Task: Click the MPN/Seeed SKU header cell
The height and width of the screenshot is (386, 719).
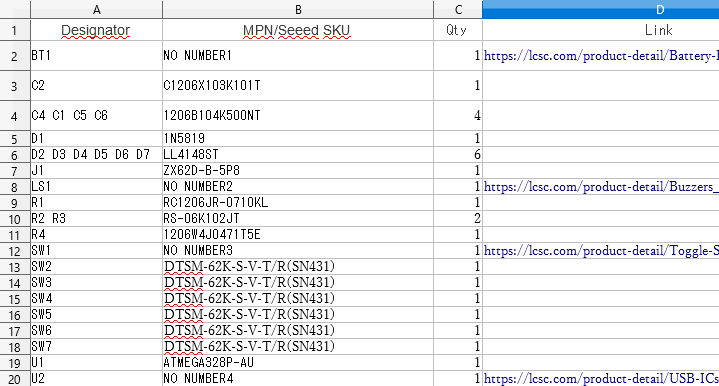Action: (298, 30)
